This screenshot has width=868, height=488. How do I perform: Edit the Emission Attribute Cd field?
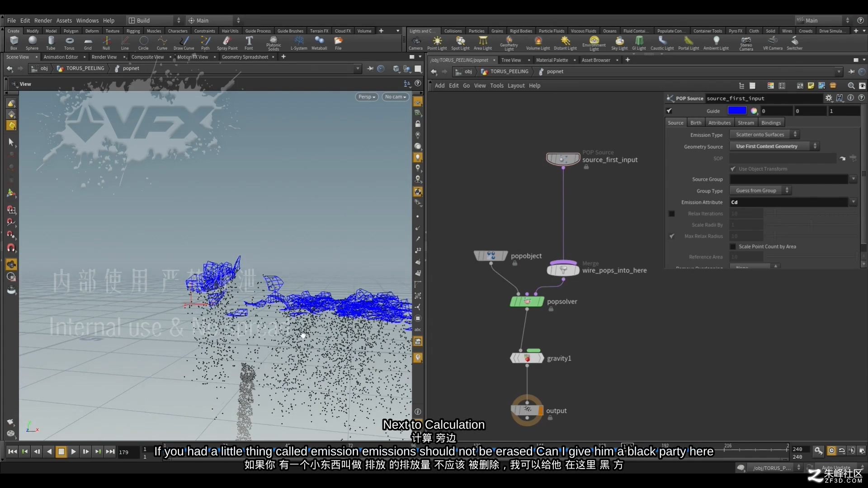point(789,202)
